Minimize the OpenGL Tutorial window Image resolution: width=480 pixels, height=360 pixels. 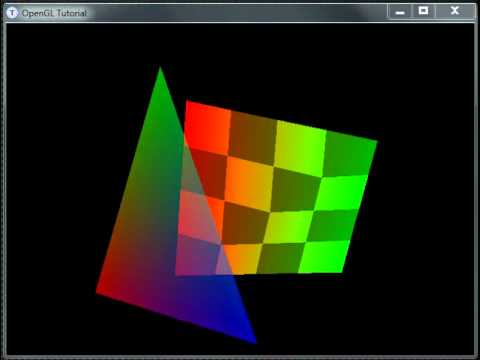(400, 12)
